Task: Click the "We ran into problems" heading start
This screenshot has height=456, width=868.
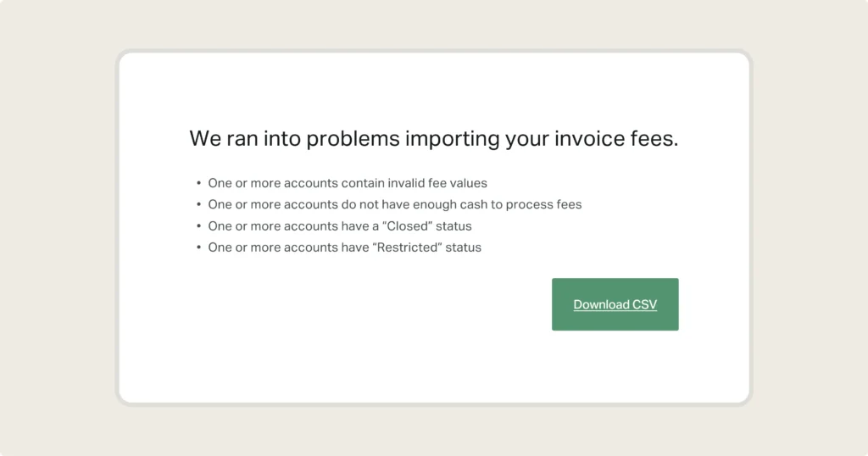Action: click(x=203, y=139)
